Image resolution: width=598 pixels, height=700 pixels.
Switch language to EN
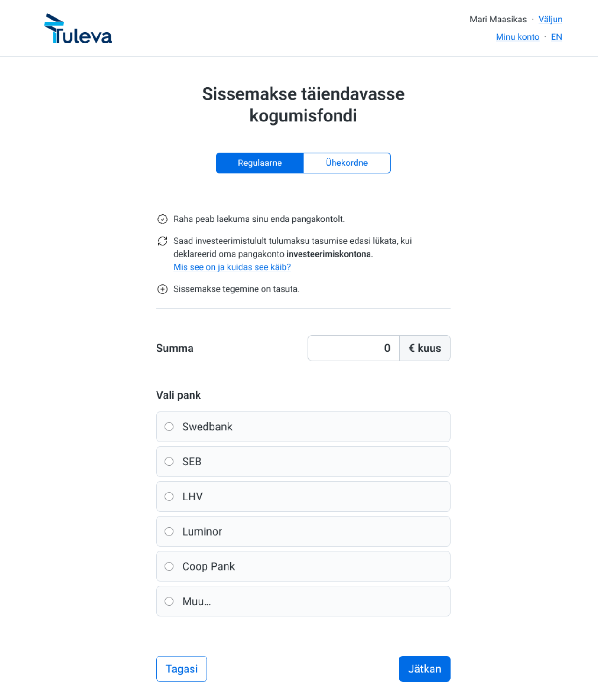click(x=556, y=37)
